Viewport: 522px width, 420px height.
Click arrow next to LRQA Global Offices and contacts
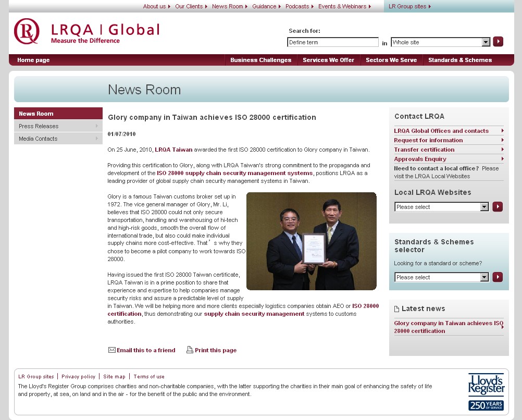(502, 131)
